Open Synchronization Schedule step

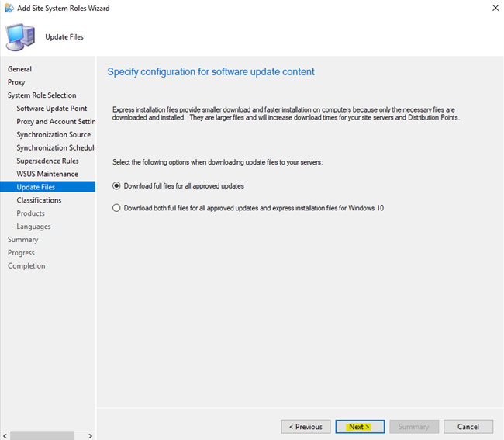click(x=56, y=147)
